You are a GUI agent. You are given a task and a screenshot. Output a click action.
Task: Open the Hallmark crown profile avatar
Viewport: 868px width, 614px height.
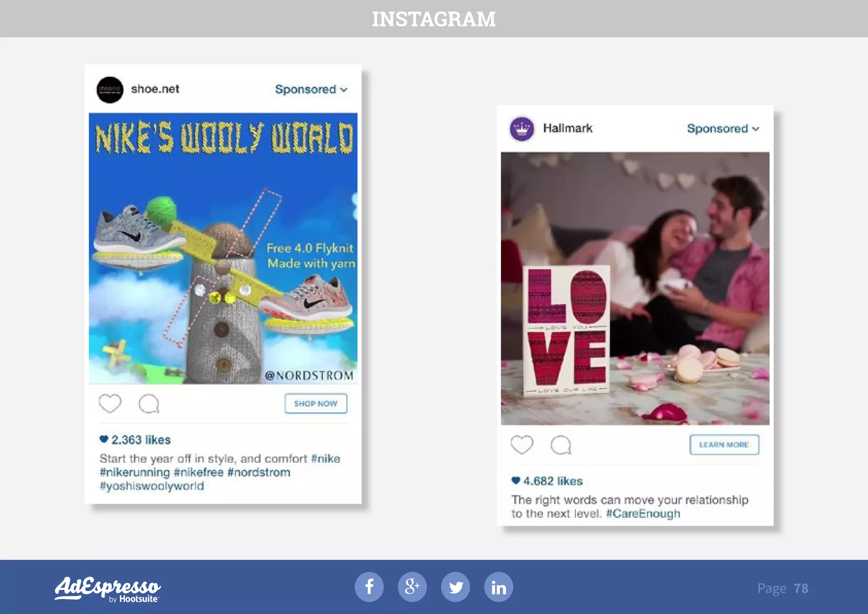coord(522,128)
